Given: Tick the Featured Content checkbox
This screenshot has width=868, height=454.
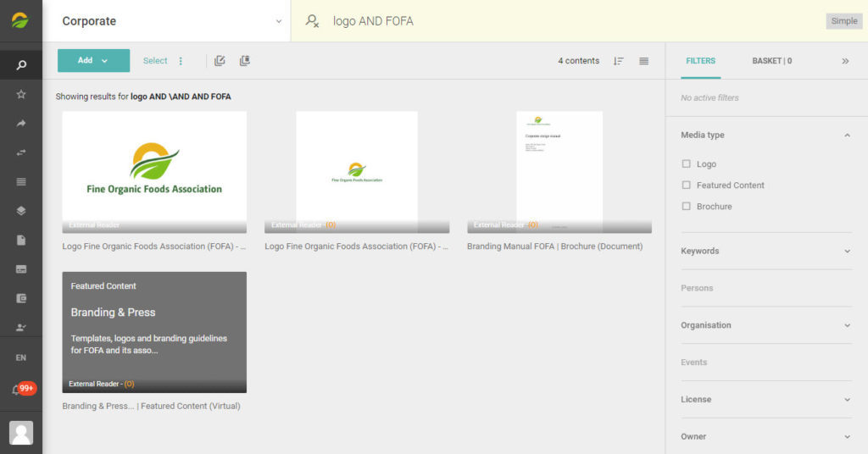Looking at the screenshot, I should tap(687, 185).
